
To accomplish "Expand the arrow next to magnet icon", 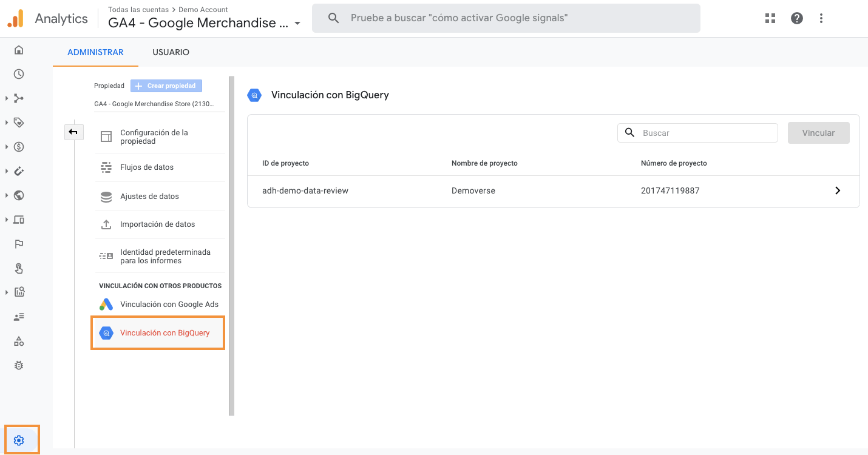I will [7, 171].
